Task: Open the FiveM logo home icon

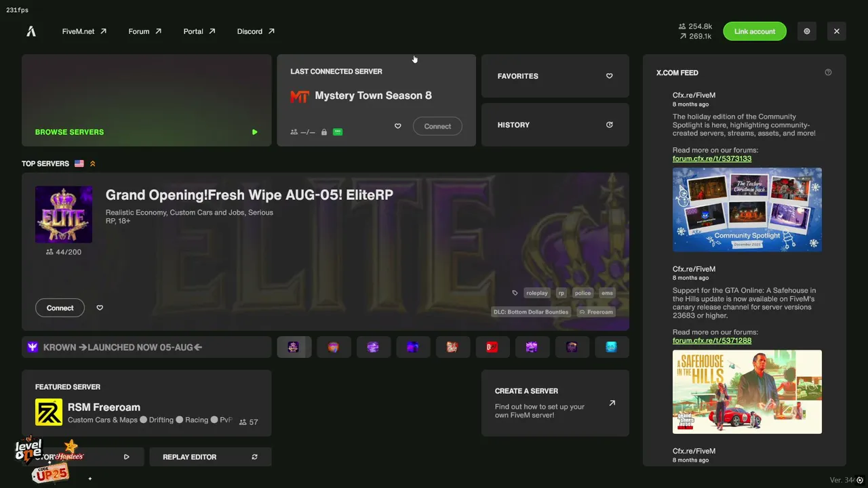Action: point(31,31)
